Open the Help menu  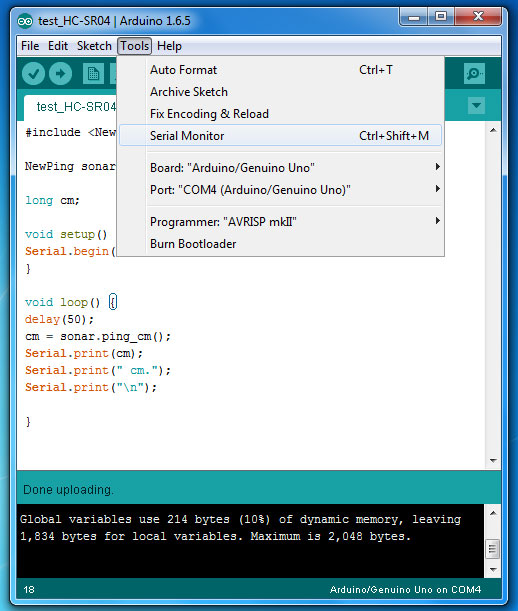169,46
